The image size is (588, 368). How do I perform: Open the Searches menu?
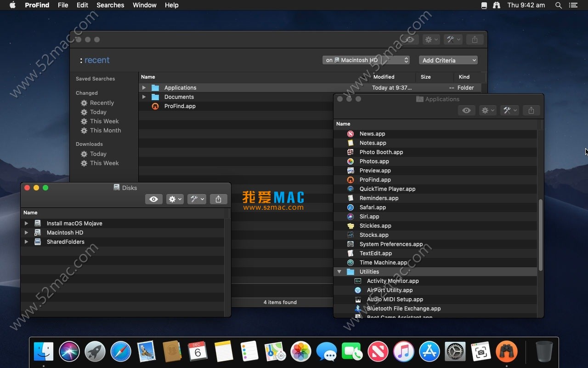pos(110,5)
